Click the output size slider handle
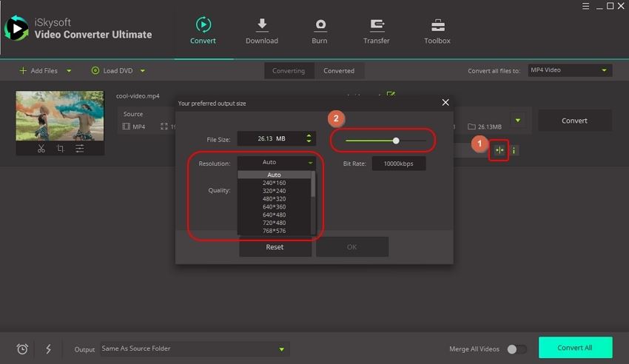 point(396,140)
